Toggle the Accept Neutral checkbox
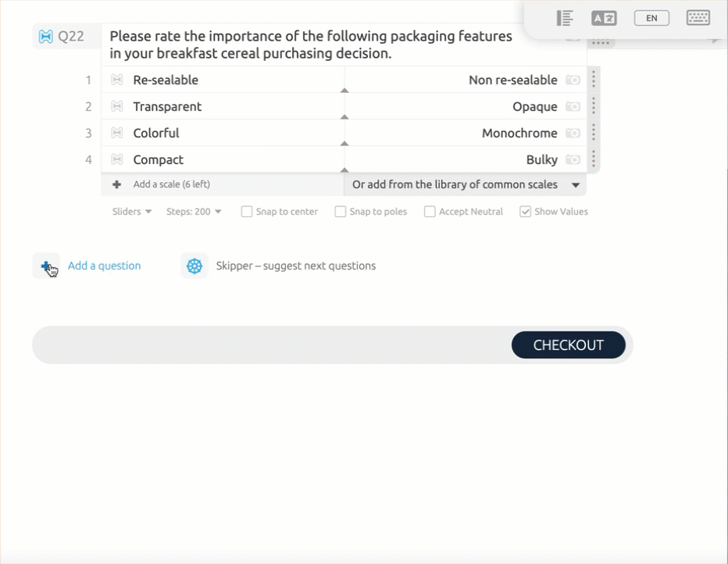This screenshot has width=728, height=564. tap(430, 212)
